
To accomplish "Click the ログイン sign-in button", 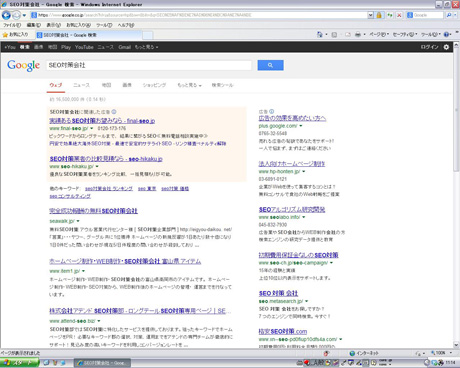I will [429, 47].
